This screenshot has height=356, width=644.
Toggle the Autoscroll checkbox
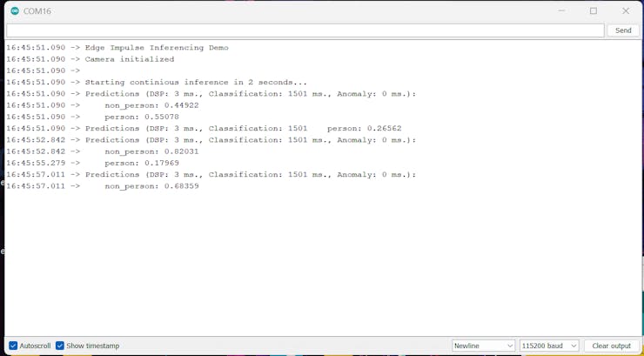13,346
